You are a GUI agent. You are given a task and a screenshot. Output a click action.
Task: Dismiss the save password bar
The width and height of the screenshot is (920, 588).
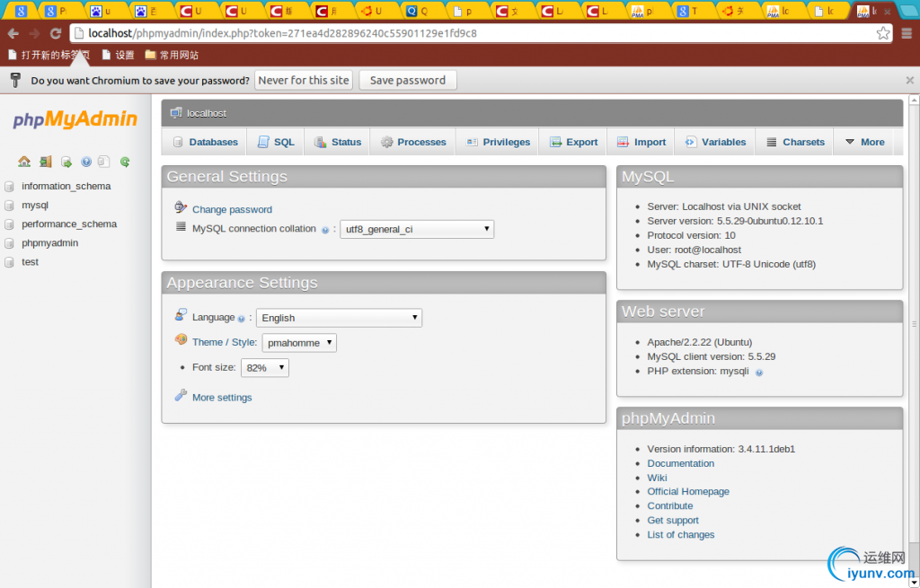909,80
